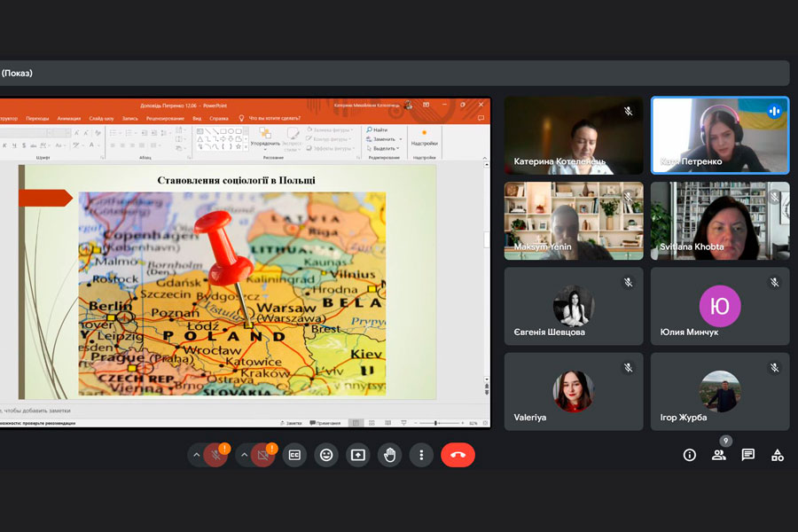Select Svitlana Khobta video tile
The height and width of the screenshot is (532, 798).
point(720,221)
